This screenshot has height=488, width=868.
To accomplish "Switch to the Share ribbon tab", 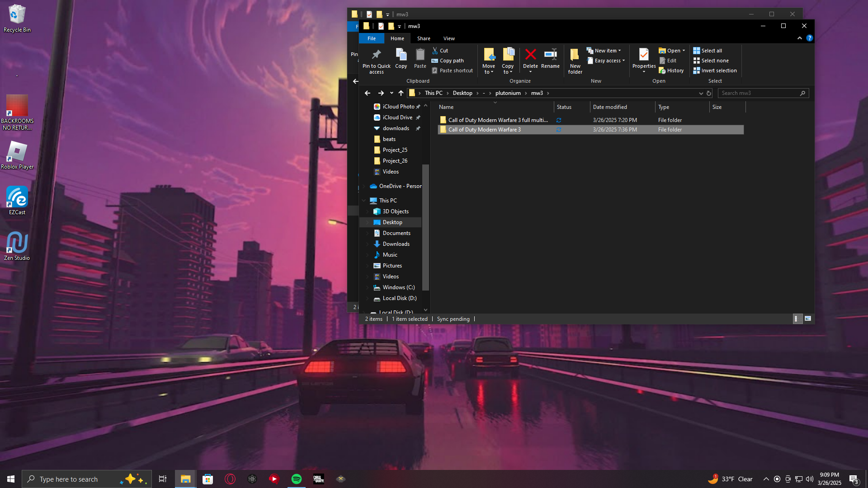I will [x=423, y=38].
